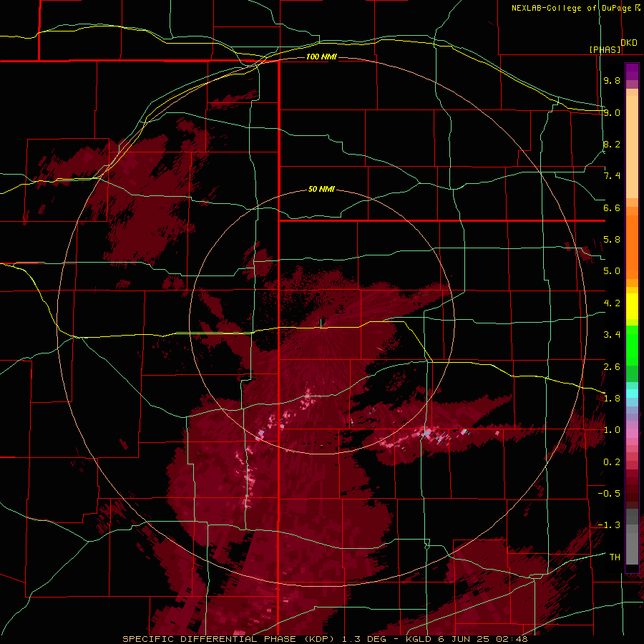This screenshot has width=644, height=644.
Task: Click the 0.2 scale value
Action: click(x=612, y=462)
